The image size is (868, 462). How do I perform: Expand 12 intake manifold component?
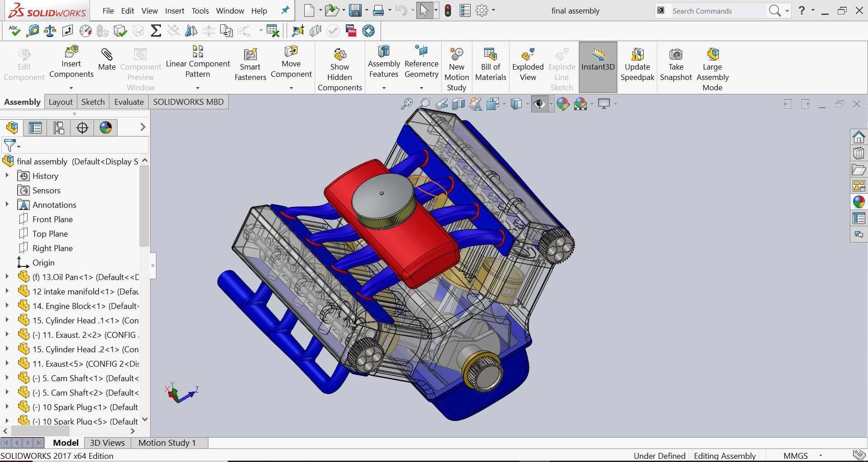7,291
